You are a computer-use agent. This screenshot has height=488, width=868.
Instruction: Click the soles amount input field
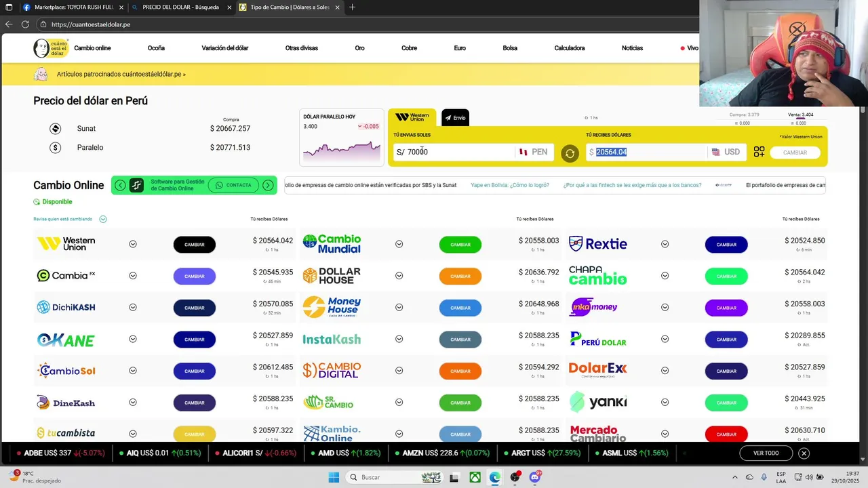pos(454,152)
